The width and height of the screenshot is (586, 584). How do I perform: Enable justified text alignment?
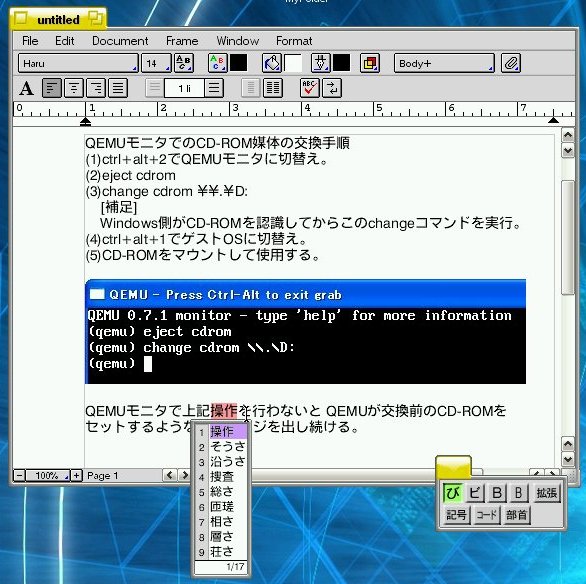(118, 88)
